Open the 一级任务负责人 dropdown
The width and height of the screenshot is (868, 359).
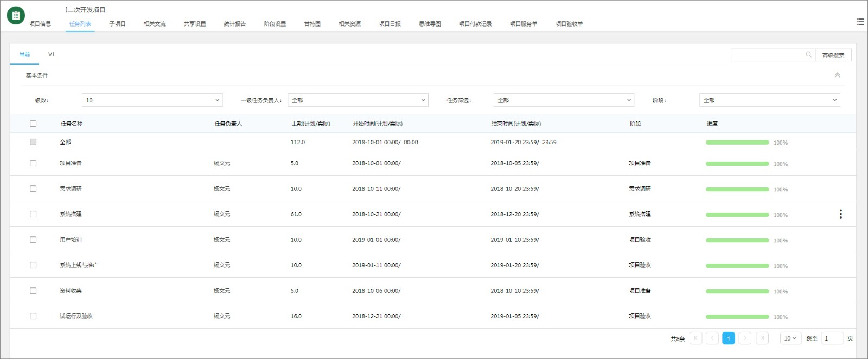(x=358, y=100)
